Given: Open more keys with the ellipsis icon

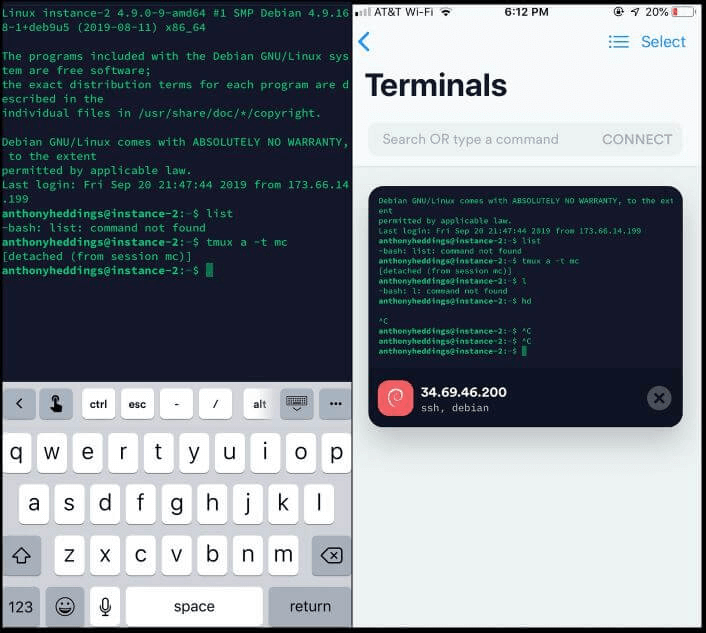Looking at the screenshot, I should pyautogui.click(x=335, y=404).
